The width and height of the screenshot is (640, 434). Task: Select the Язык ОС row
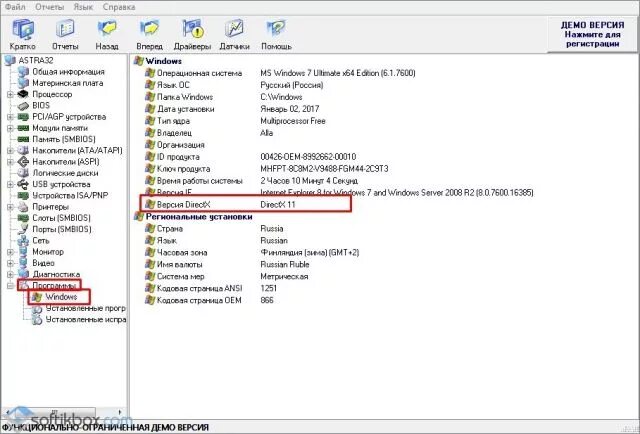click(x=234, y=85)
